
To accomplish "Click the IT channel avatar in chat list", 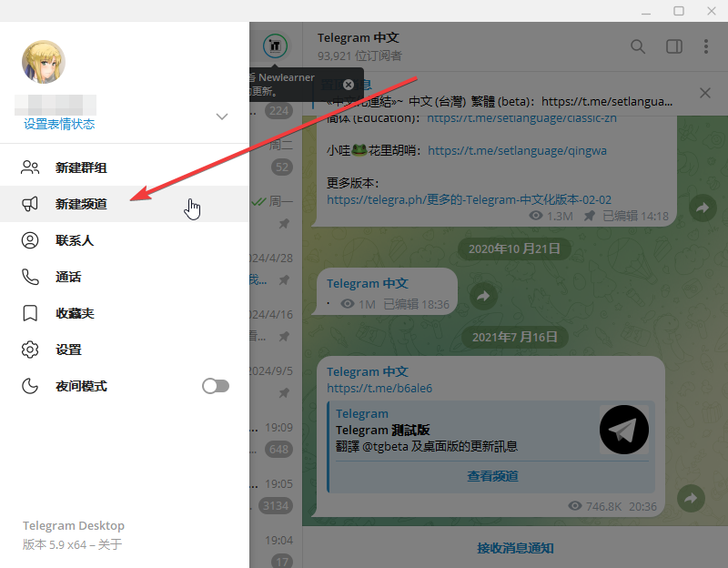I will pyautogui.click(x=276, y=46).
